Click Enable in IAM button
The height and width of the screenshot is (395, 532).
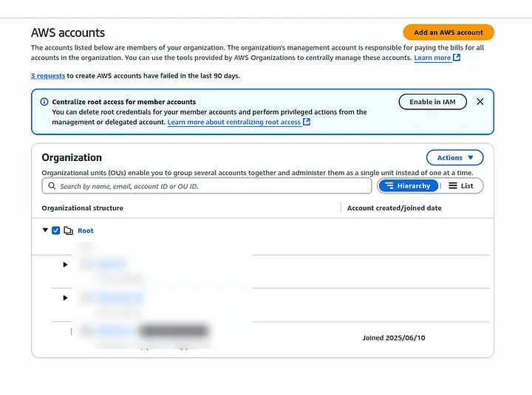point(432,102)
